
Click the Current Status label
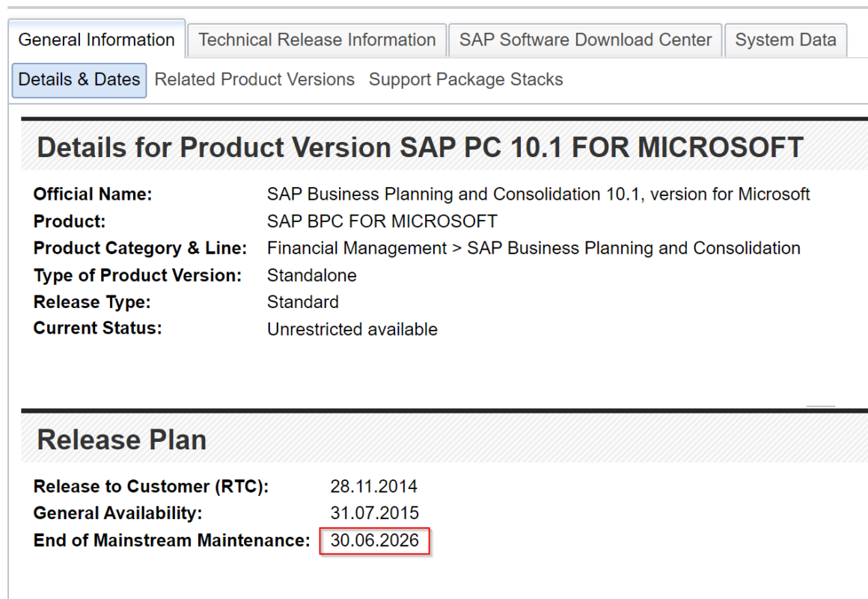click(97, 328)
